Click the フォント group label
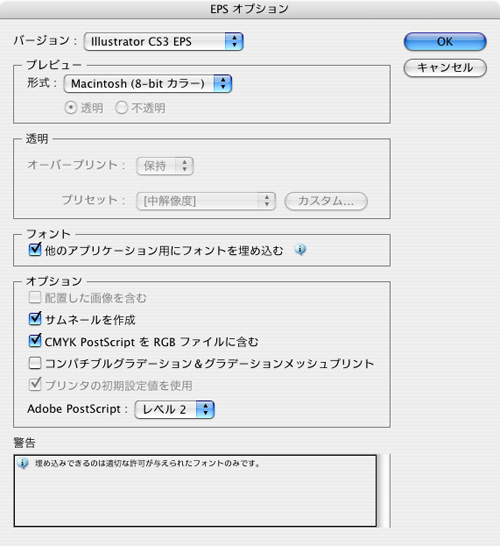The height and width of the screenshot is (546, 500). tap(48, 234)
